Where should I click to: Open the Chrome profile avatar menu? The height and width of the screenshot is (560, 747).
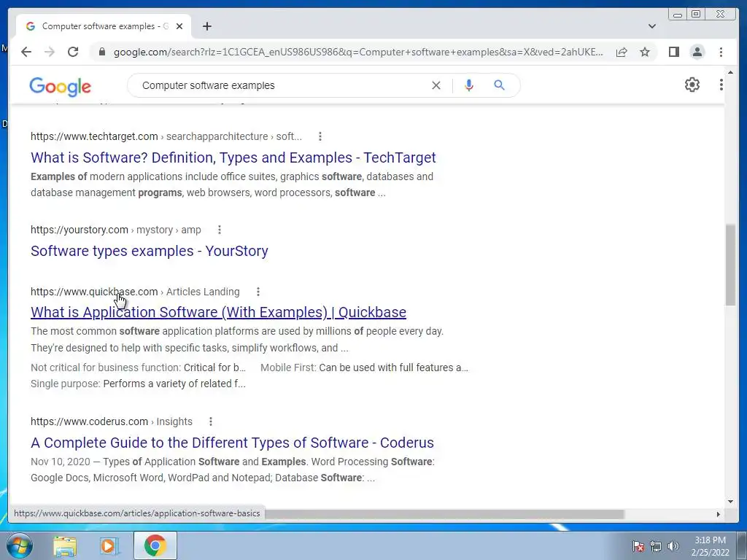tap(697, 52)
